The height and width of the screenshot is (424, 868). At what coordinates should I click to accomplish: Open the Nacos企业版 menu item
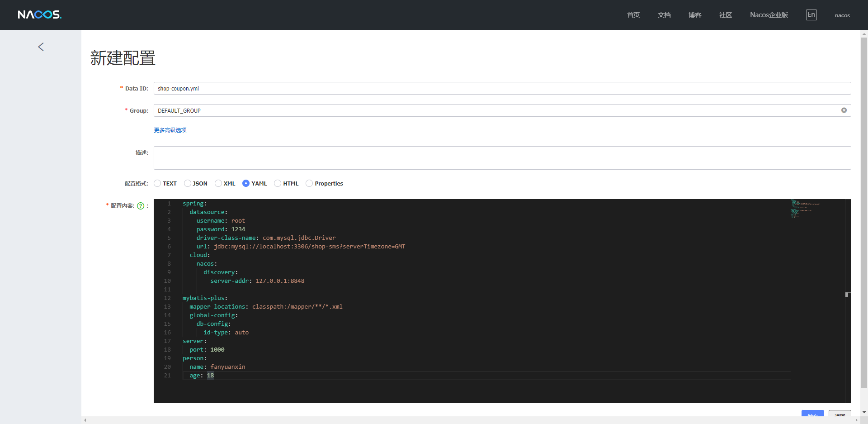tap(769, 15)
